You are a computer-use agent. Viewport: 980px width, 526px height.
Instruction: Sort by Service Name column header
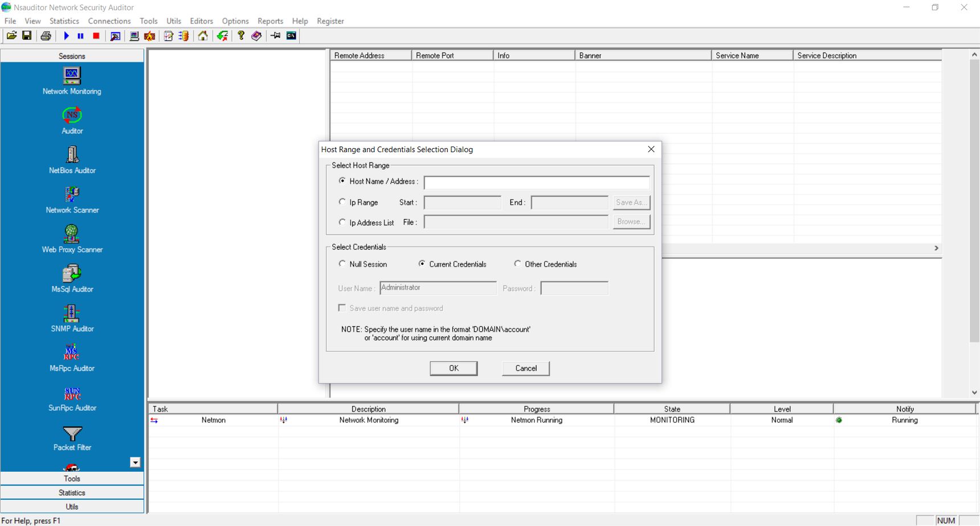tap(752, 55)
